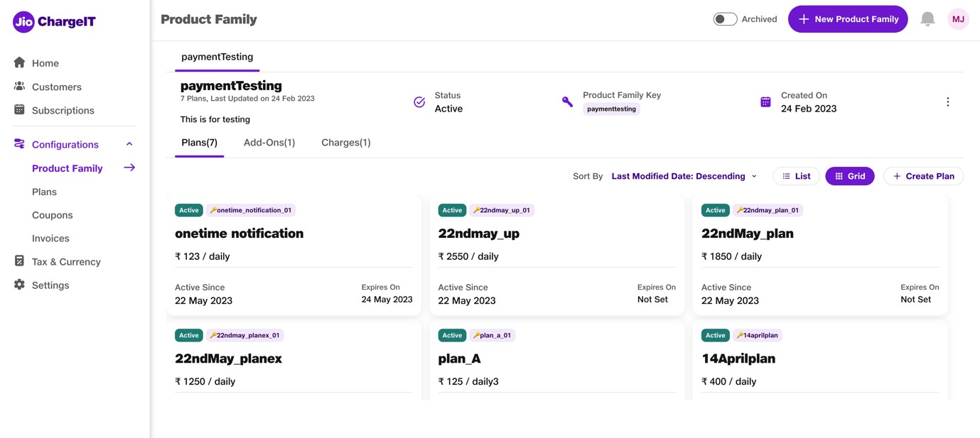Click the Active badge on 14Aprilplan card

tap(715, 335)
